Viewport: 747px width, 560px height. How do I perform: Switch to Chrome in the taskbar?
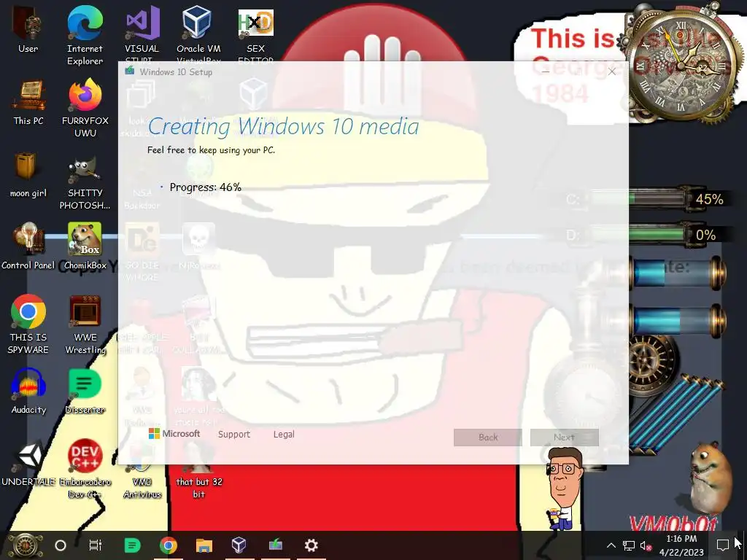168,545
